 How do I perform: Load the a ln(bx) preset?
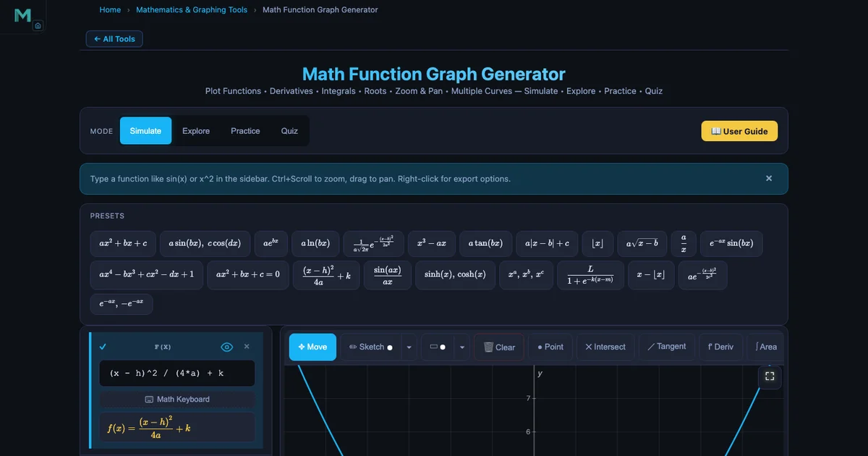[315, 243]
